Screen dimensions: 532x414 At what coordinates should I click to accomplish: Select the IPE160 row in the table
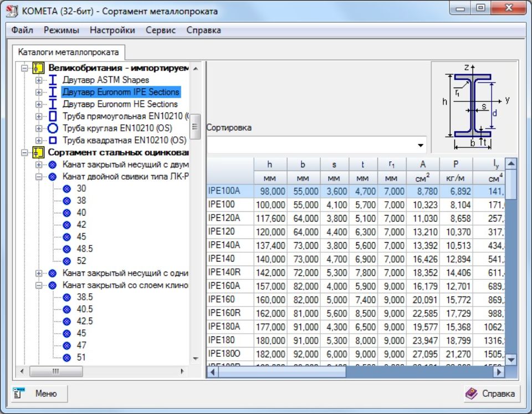222,299
